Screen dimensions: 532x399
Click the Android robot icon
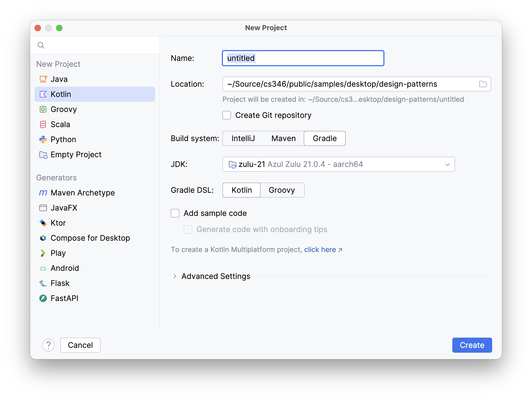click(43, 268)
